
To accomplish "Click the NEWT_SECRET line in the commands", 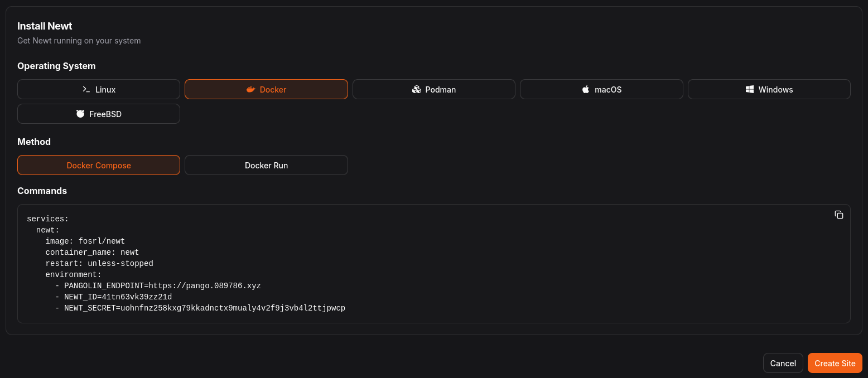I will click(x=200, y=308).
